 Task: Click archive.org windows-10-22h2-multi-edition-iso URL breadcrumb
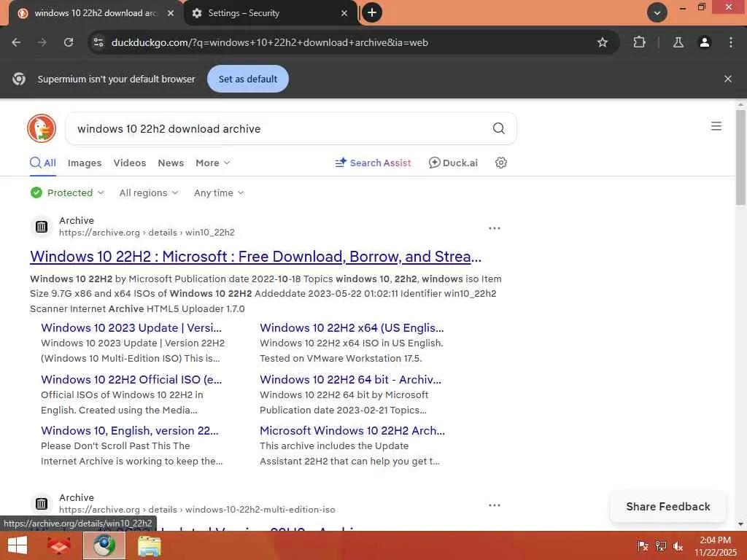(197, 510)
